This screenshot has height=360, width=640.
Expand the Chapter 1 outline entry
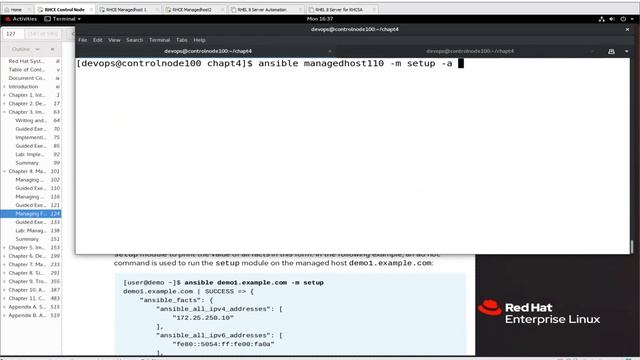(4, 95)
